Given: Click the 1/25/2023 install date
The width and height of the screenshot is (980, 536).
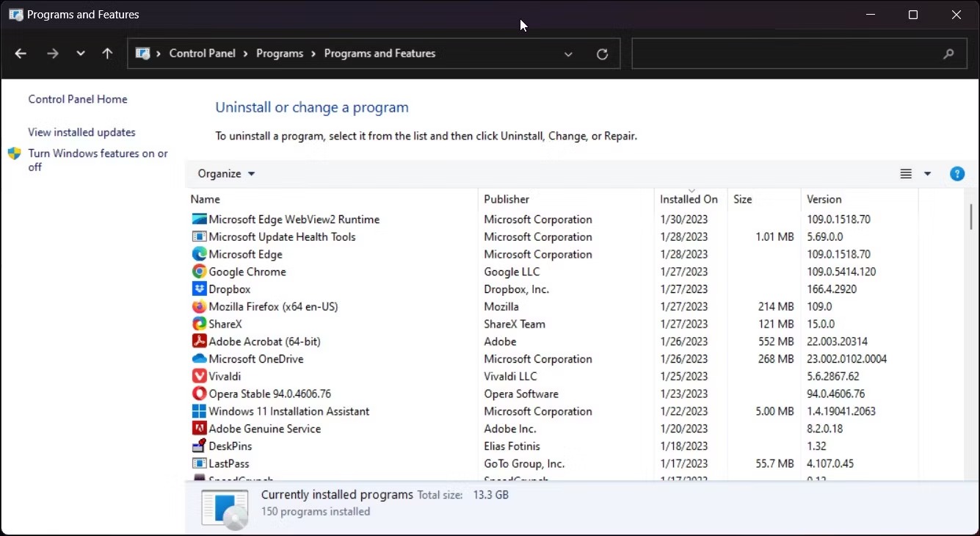Looking at the screenshot, I should pyautogui.click(x=683, y=376).
